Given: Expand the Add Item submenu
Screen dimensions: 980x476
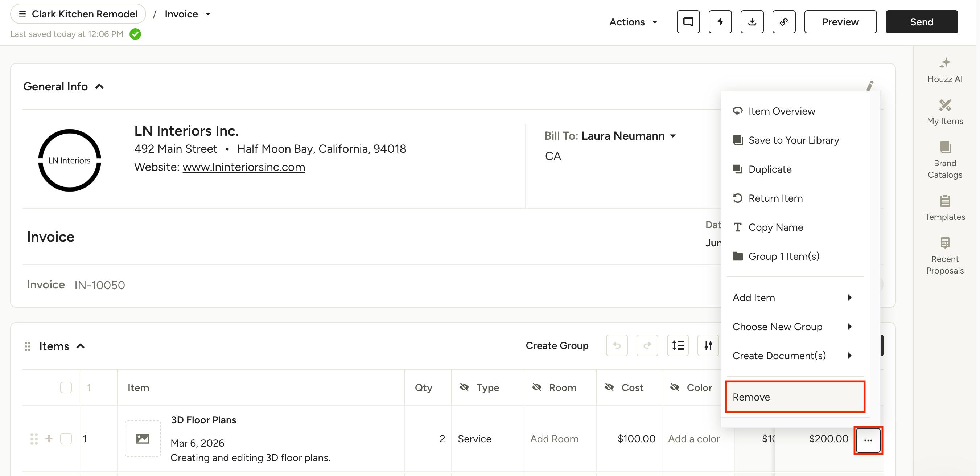Looking at the screenshot, I should [795, 297].
